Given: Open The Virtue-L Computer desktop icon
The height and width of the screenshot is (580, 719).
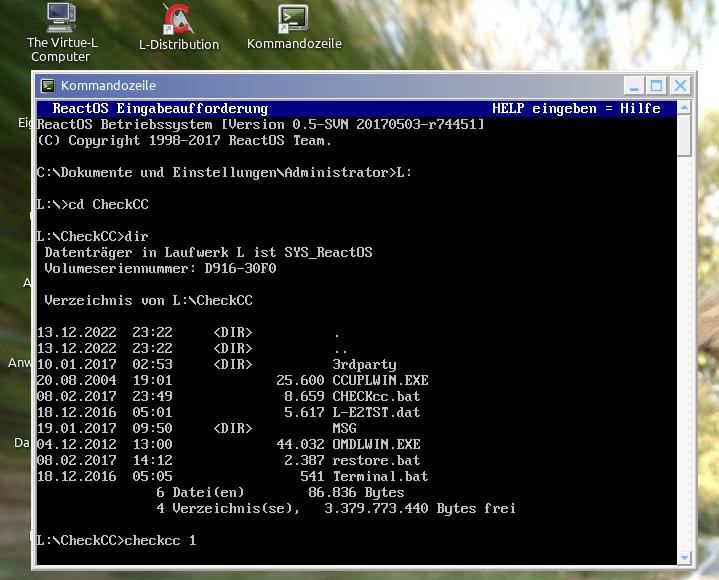Looking at the screenshot, I should (x=61, y=33).
